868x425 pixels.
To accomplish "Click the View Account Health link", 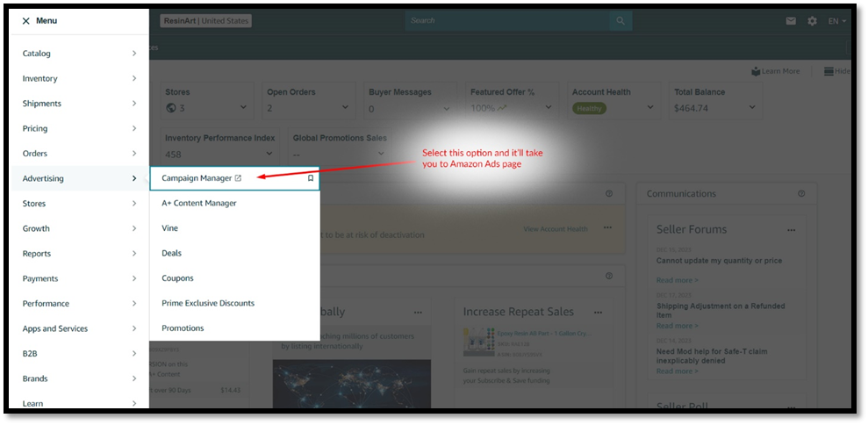I will pyautogui.click(x=556, y=229).
